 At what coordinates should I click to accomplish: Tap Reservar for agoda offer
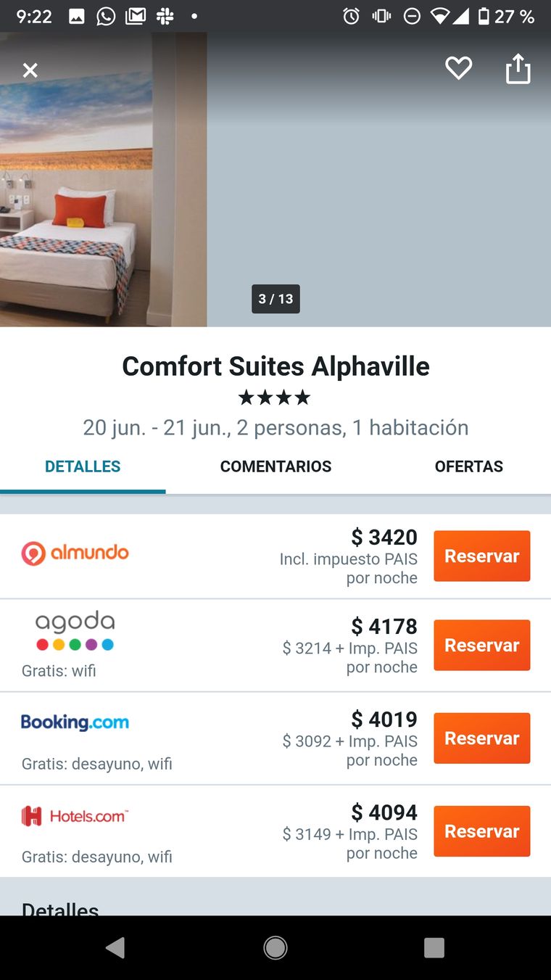(x=481, y=646)
